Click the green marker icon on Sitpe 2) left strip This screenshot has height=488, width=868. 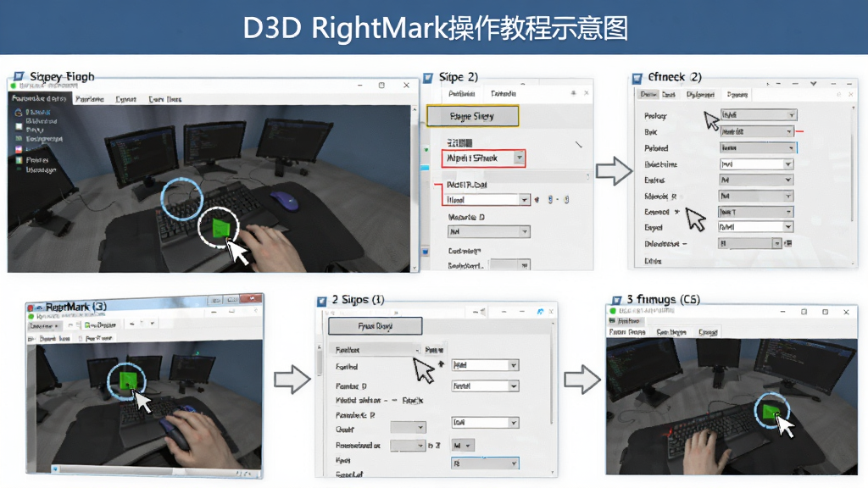click(426, 149)
